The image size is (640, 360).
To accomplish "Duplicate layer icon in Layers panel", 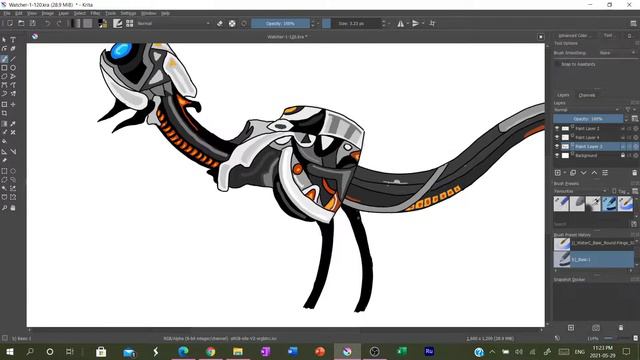I will 573,173.
